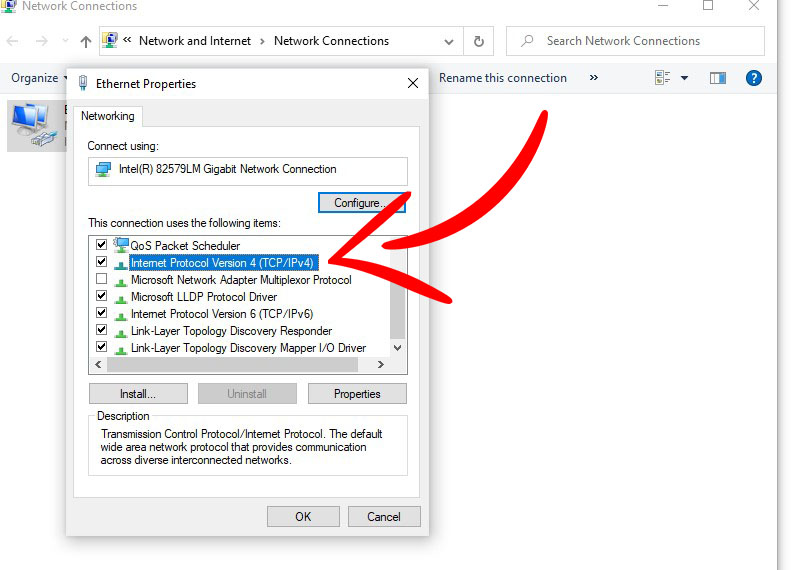Click the Network Adapter Multiplexor Protocol item icon
The height and width of the screenshot is (570, 796).
pyautogui.click(x=121, y=281)
